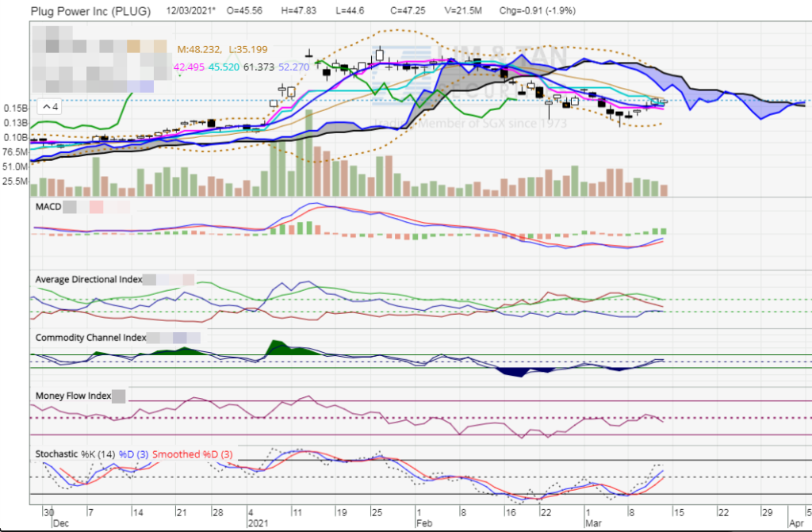812x532 pixels.
Task: Click the "25" date tick on the time axis
Action: (377, 513)
